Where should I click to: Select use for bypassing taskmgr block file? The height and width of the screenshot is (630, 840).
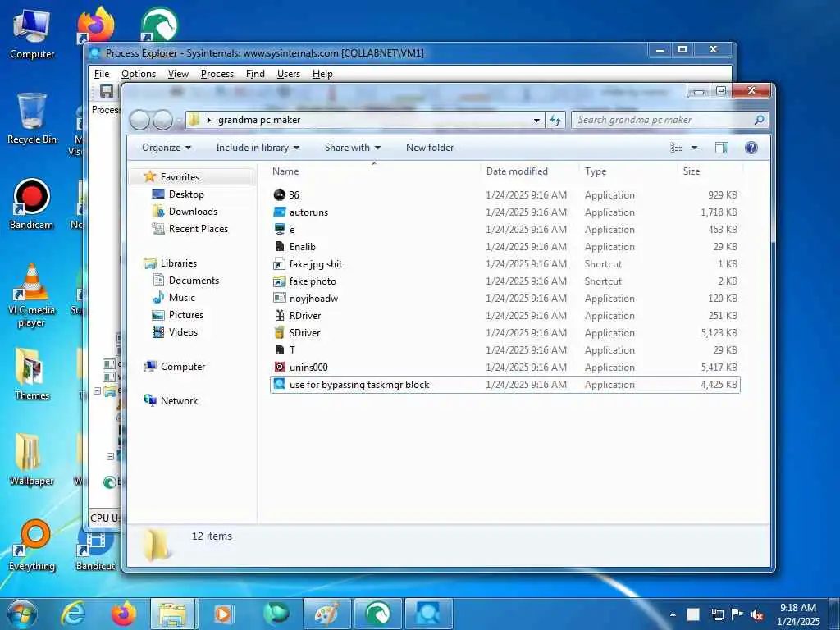[504, 385]
